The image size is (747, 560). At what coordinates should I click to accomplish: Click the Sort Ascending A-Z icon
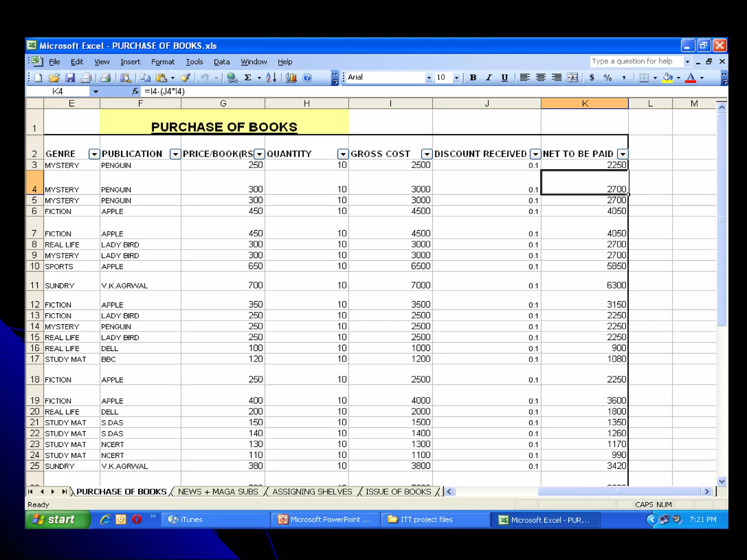(x=271, y=78)
